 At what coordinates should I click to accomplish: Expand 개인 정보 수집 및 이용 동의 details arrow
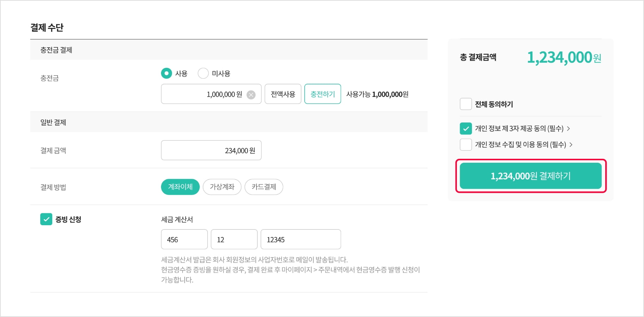[x=571, y=144]
